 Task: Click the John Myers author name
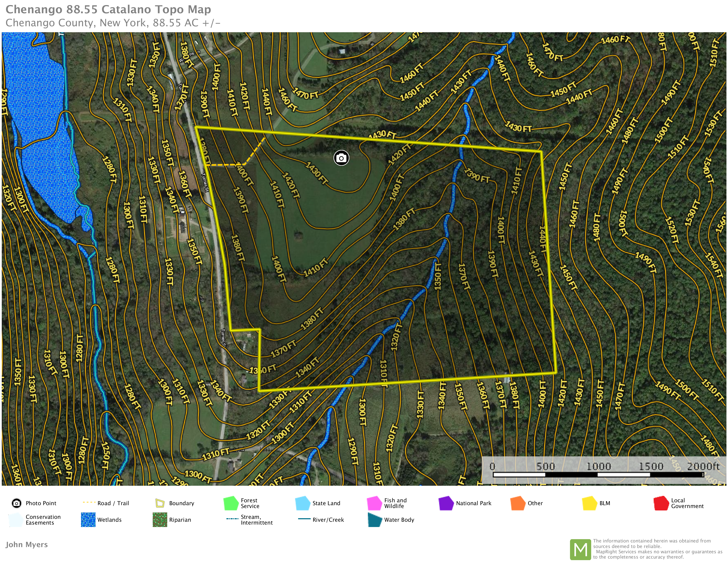(27, 544)
